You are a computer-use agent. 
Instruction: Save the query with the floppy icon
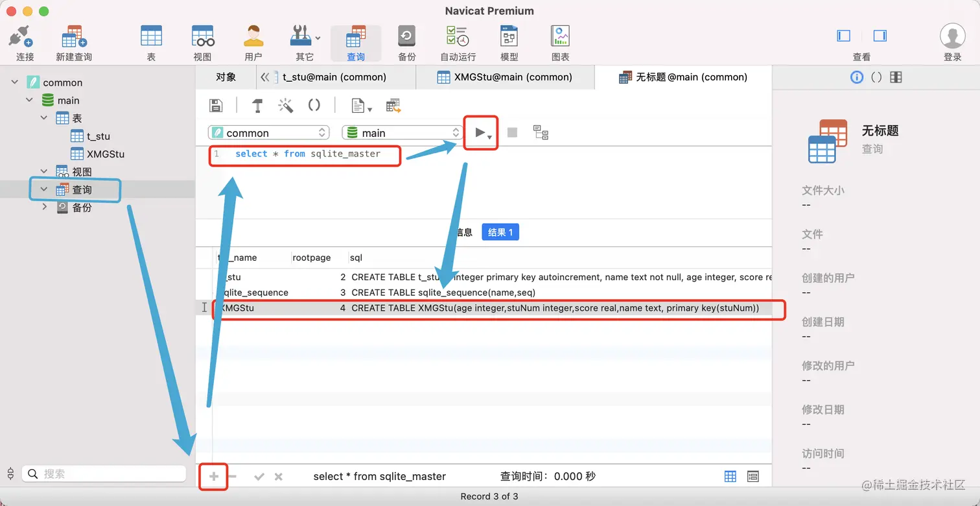click(216, 106)
